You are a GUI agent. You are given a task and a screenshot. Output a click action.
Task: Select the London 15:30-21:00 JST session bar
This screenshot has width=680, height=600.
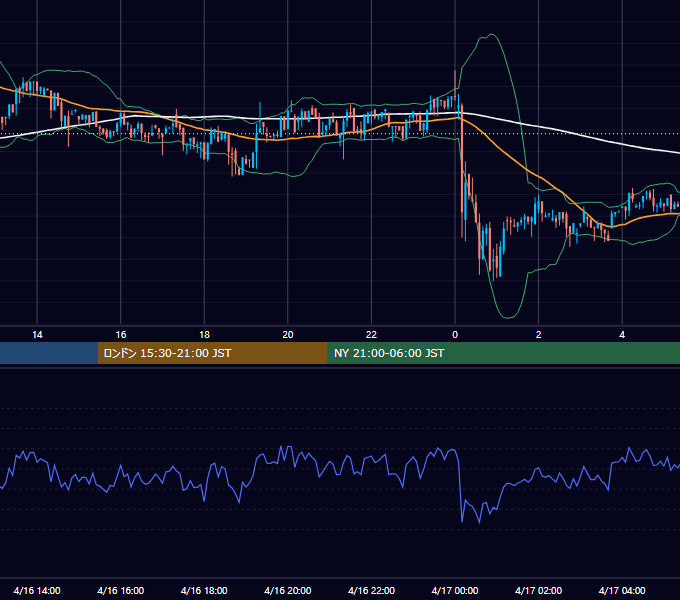click(x=212, y=353)
